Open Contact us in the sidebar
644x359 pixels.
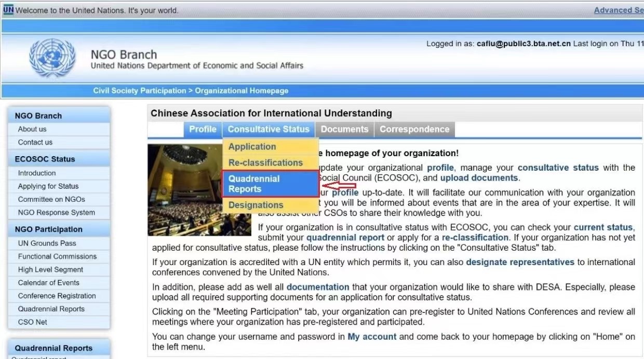coord(35,142)
